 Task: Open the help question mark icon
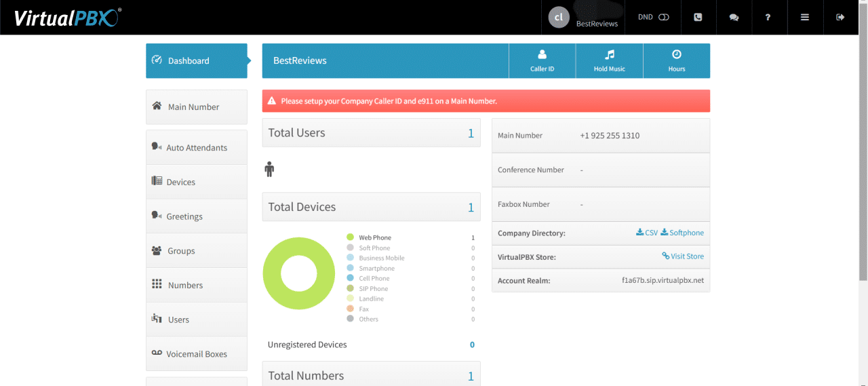pos(768,18)
